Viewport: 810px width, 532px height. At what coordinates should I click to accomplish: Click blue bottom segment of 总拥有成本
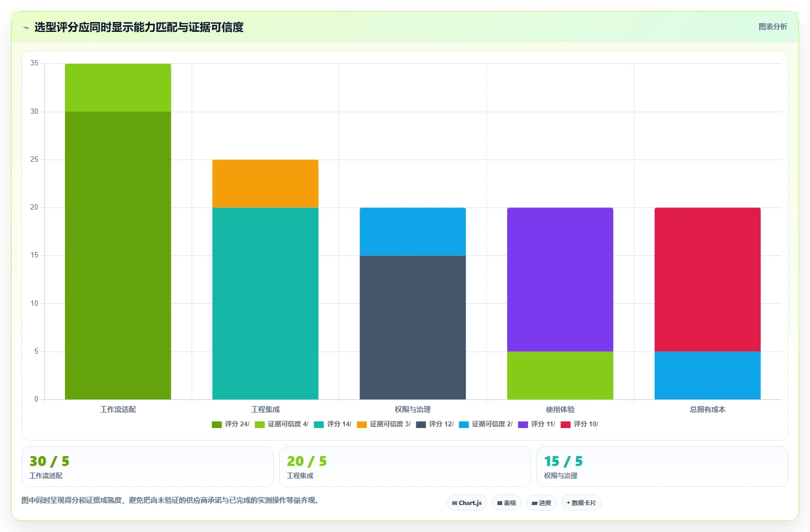[x=708, y=376]
